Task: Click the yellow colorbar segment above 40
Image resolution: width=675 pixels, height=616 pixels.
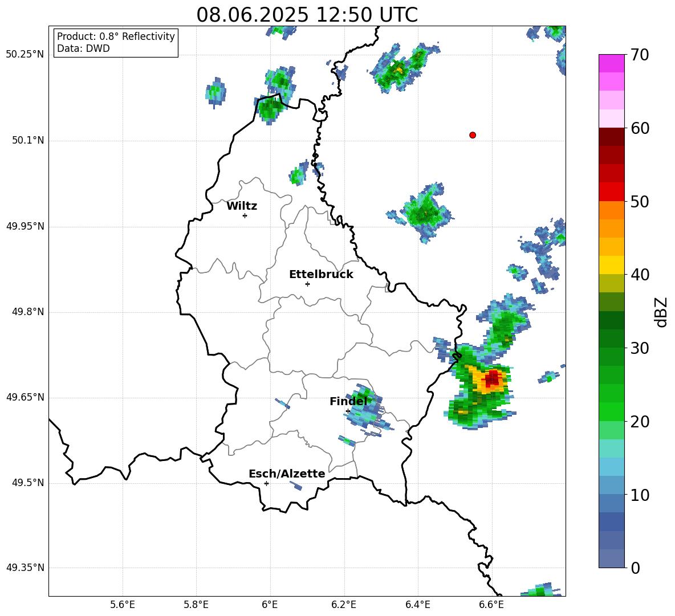Action: [x=611, y=265]
